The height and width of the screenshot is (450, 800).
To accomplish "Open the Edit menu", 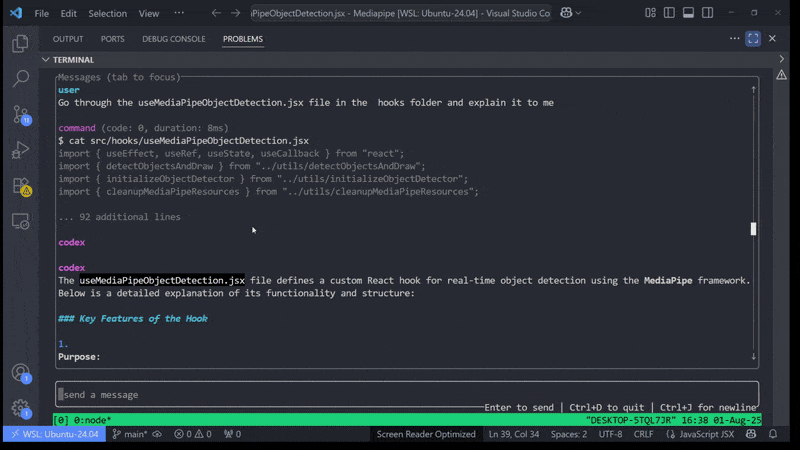I will click(x=68, y=13).
